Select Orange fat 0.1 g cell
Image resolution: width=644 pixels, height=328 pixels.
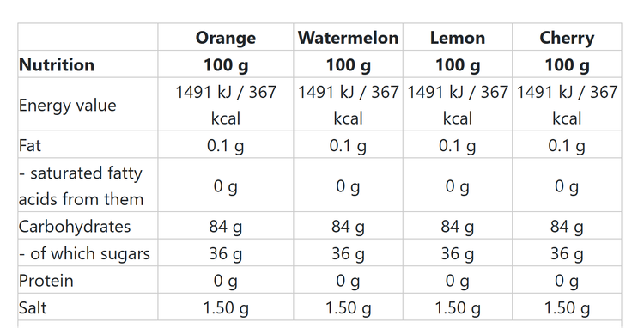tap(226, 146)
